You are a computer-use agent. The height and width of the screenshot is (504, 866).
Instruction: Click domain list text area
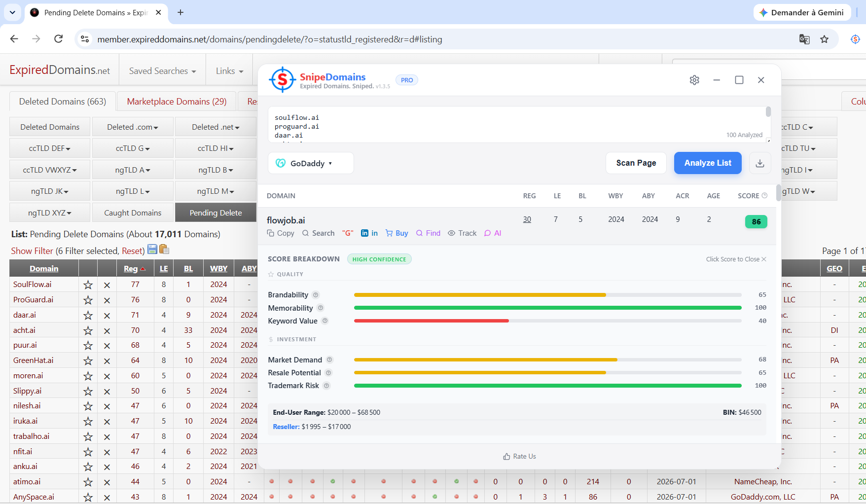[519, 125]
